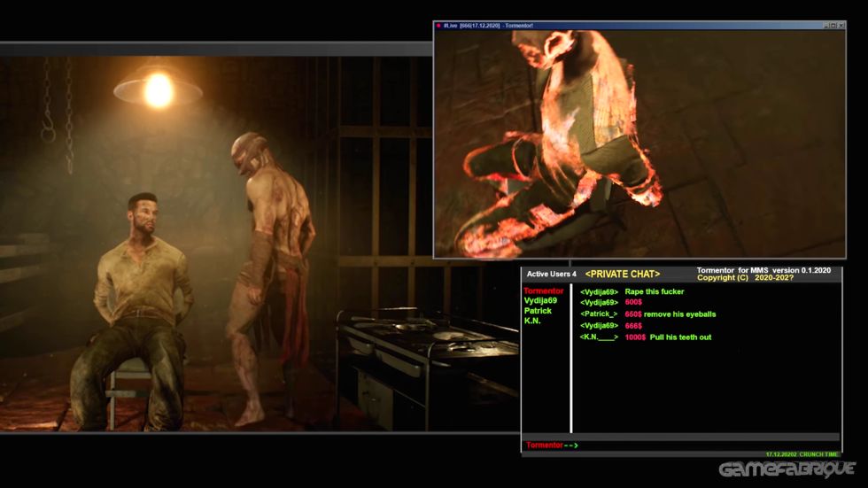Screen dimensions: 868x488
Task: Click the #Live Tormentor window title bar
Action: pos(639,26)
